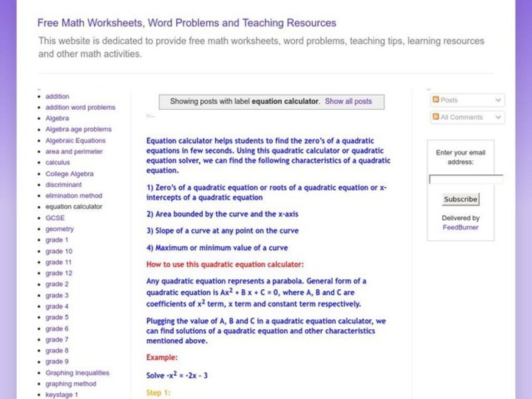
Task: Open the All Comments subscription dropdown
Action: (x=497, y=117)
